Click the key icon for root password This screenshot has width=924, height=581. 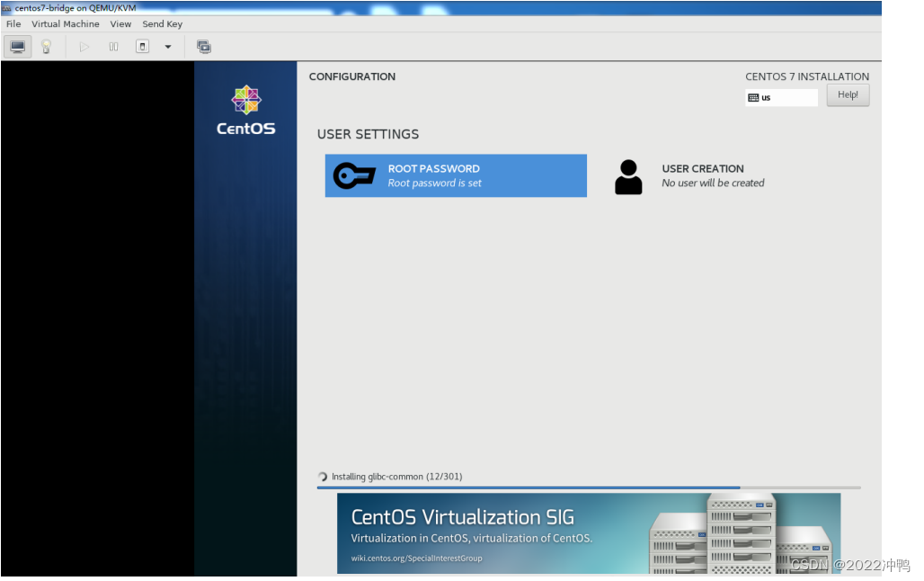354,175
